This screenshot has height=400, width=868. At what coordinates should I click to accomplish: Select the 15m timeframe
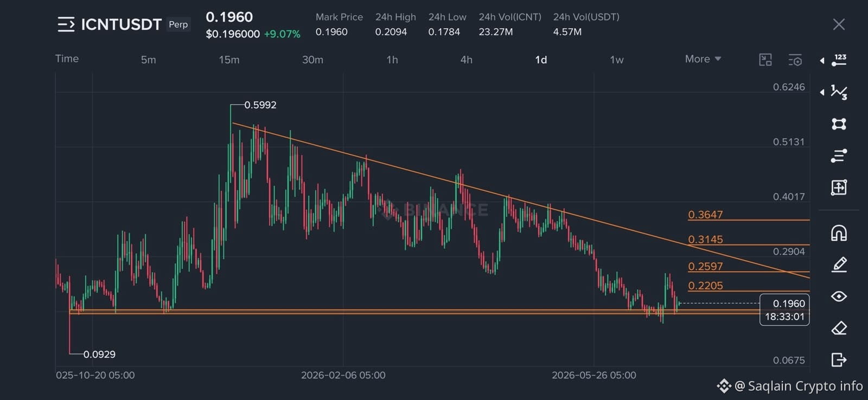(x=229, y=60)
